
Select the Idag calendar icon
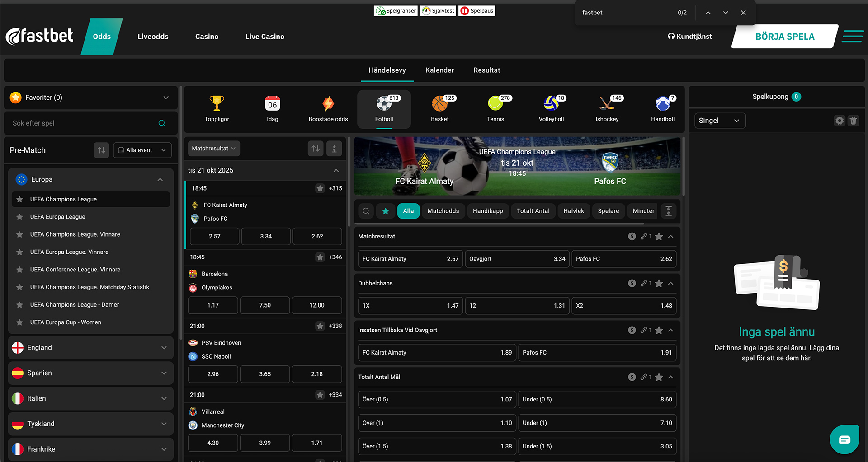[272, 108]
